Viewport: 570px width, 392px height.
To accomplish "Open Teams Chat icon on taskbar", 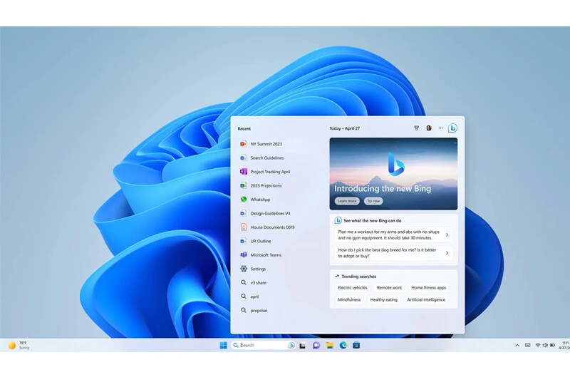I will click(x=316, y=345).
